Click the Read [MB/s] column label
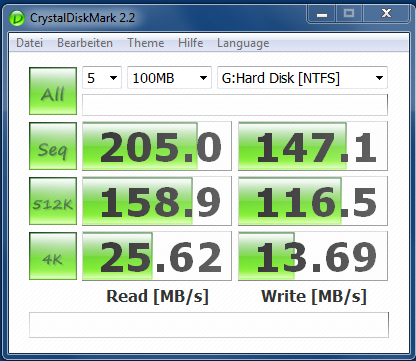 pyautogui.click(x=157, y=296)
